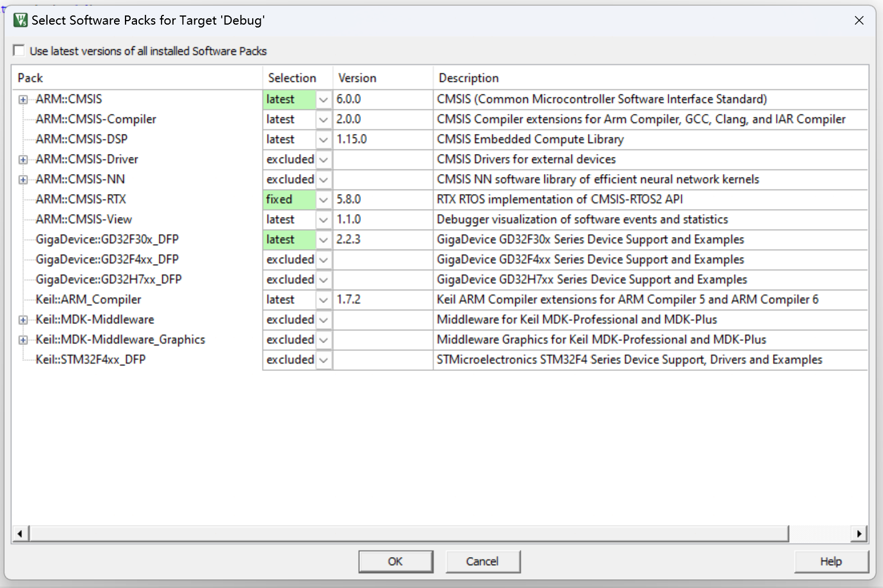Screen dimensions: 883x588
Task: Open selection dropdown for ARM::CMSIS-RTX
Action: coord(324,200)
